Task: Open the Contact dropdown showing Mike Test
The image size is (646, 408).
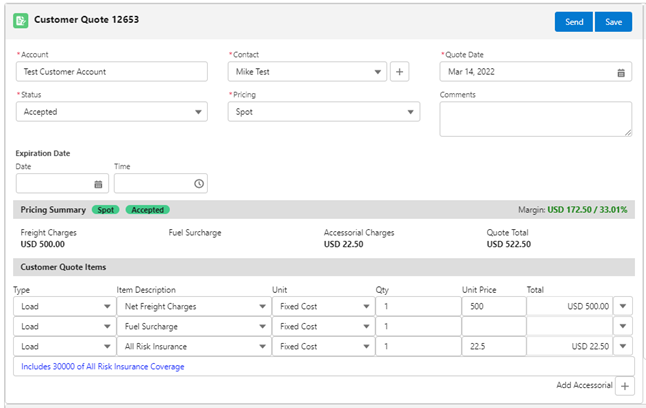Action: tap(307, 72)
